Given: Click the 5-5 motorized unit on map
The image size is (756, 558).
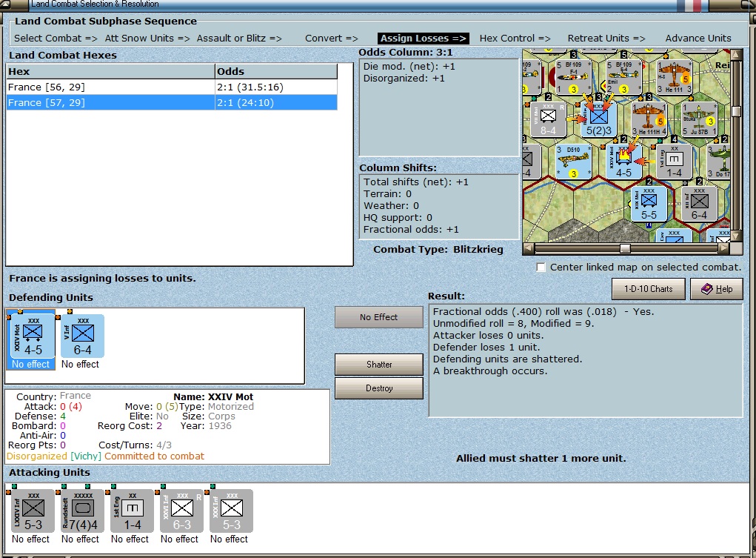Looking at the screenshot, I should click(649, 204).
